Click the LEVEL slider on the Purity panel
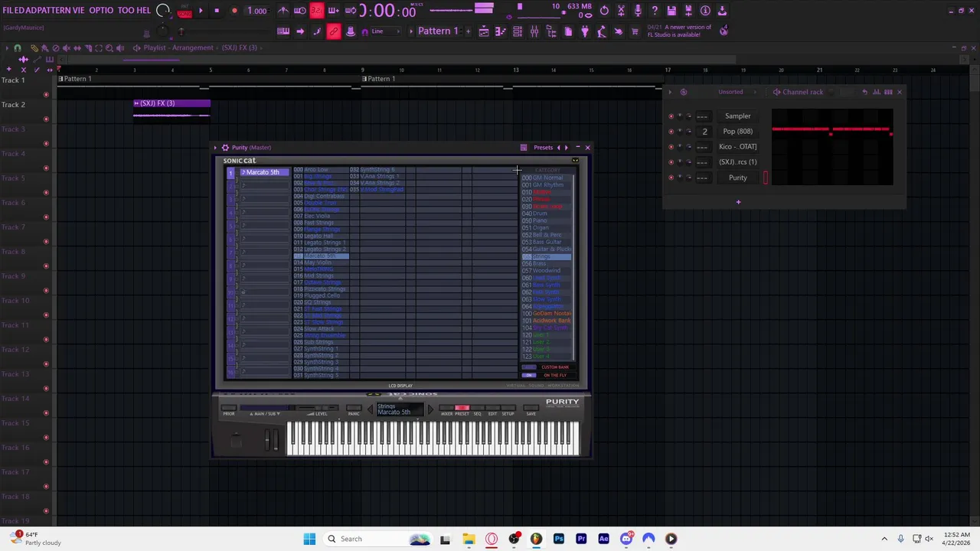The width and height of the screenshot is (980, 551). coord(317,408)
